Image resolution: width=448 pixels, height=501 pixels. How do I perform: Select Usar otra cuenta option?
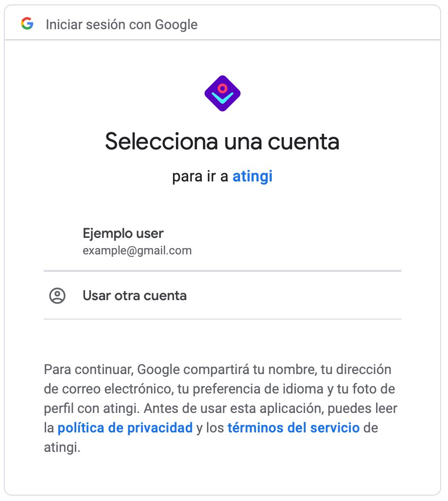(x=223, y=295)
